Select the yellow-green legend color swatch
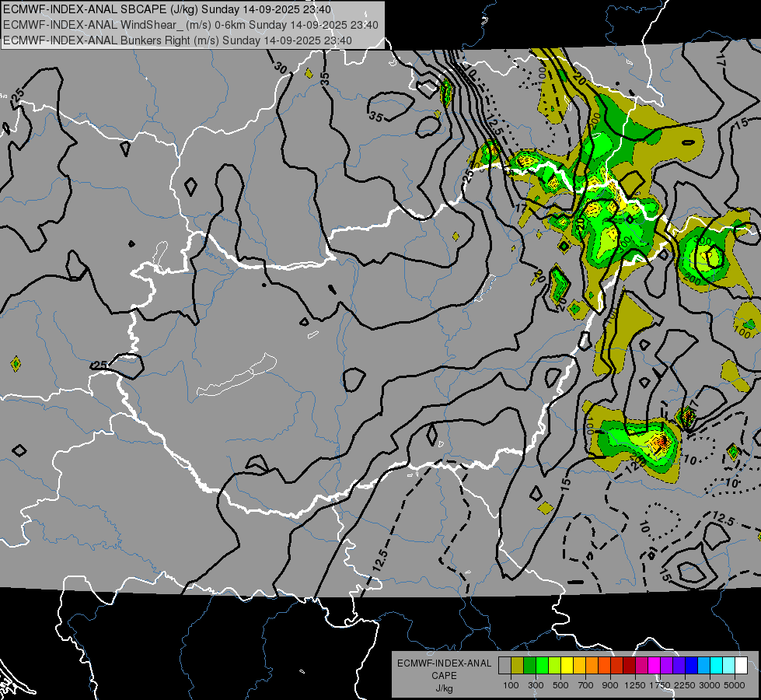The width and height of the screenshot is (761, 700). click(x=554, y=665)
